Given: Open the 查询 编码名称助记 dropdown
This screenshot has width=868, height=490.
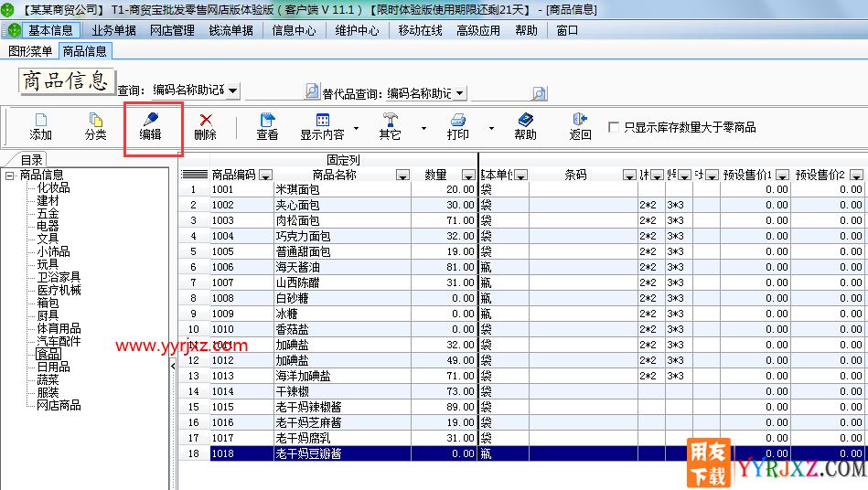Looking at the screenshot, I should click(233, 91).
